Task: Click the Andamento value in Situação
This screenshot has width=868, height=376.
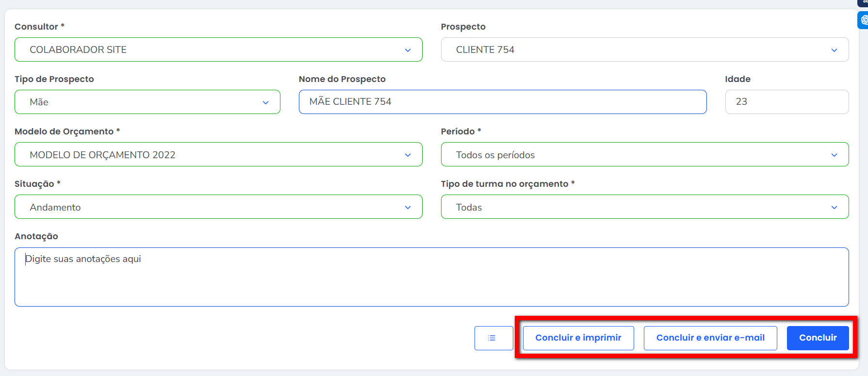Action: [55, 207]
